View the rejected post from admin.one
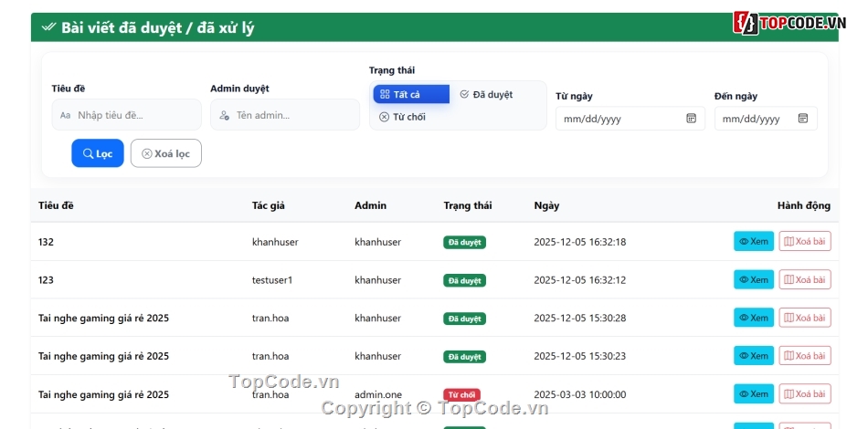Viewport: 868px width, 429px height. click(754, 394)
